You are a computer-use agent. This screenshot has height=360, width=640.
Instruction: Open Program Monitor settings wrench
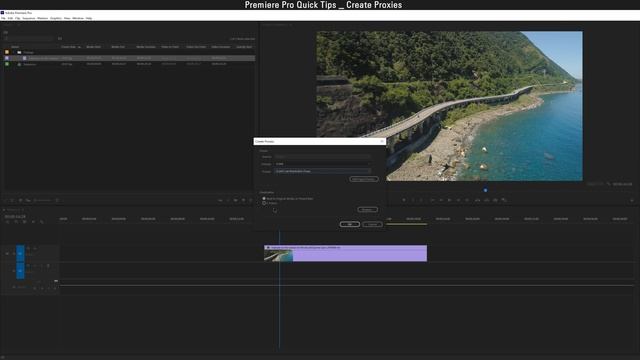(x=608, y=184)
